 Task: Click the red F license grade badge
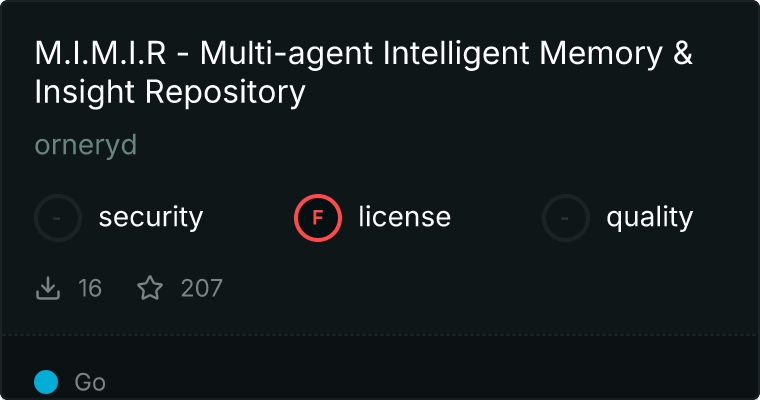tap(318, 217)
